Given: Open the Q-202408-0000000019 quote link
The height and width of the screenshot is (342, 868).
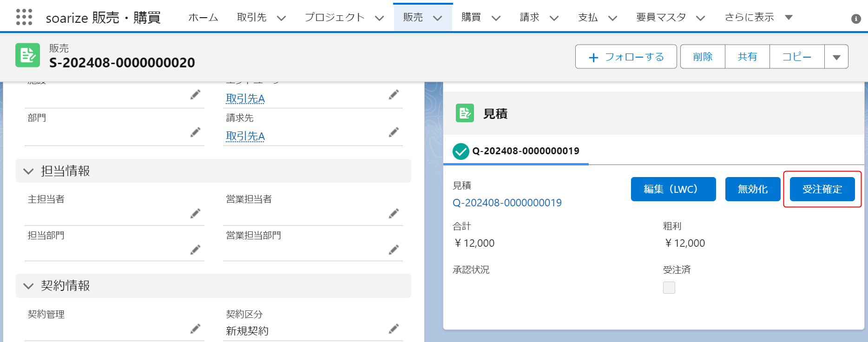Looking at the screenshot, I should coord(507,203).
